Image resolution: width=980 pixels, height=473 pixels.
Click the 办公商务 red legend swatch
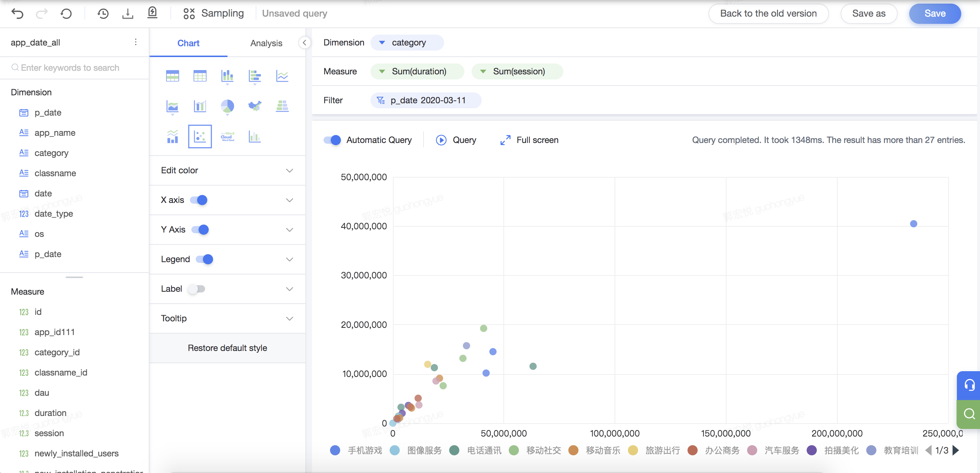point(693,451)
